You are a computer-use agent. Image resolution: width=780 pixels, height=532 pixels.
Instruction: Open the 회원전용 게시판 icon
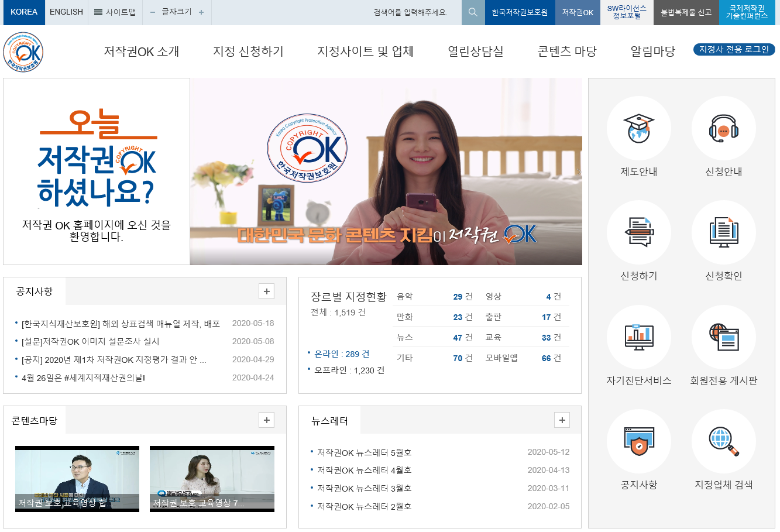point(724,337)
